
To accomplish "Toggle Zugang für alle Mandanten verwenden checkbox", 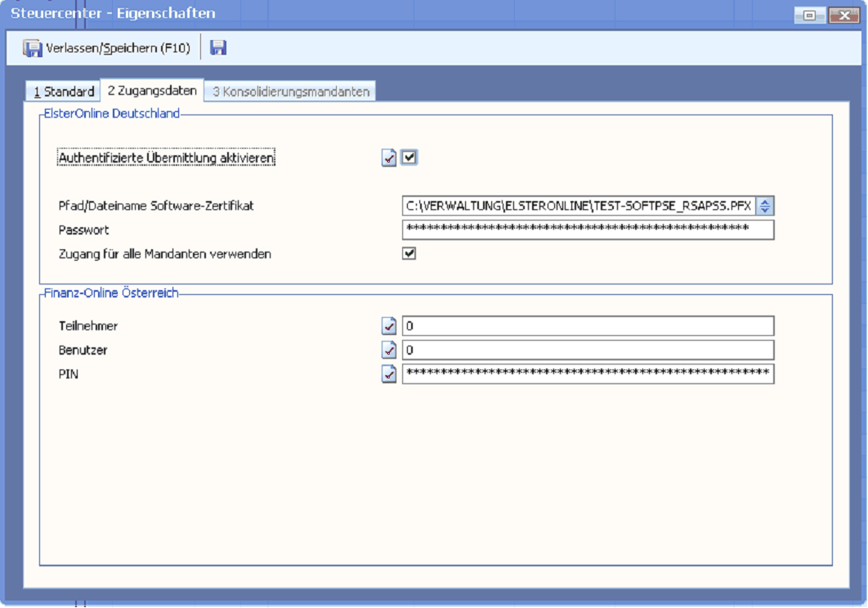I will coord(409,253).
